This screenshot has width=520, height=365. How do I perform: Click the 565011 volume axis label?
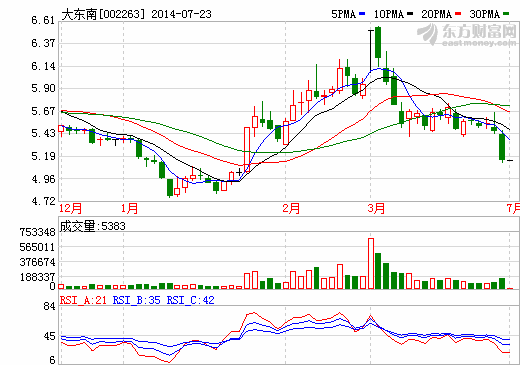[37, 247]
